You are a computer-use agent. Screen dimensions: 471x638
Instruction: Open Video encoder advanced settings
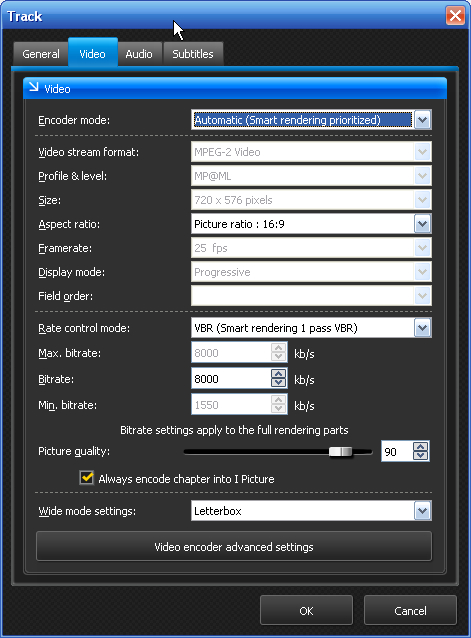(x=234, y=546)
